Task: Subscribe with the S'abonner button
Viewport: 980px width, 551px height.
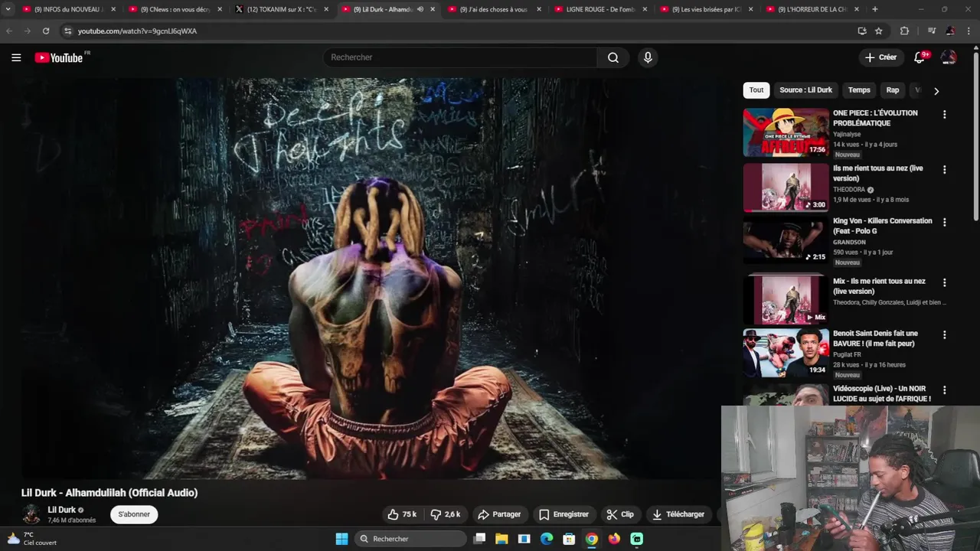Action: tap(134, 514)
